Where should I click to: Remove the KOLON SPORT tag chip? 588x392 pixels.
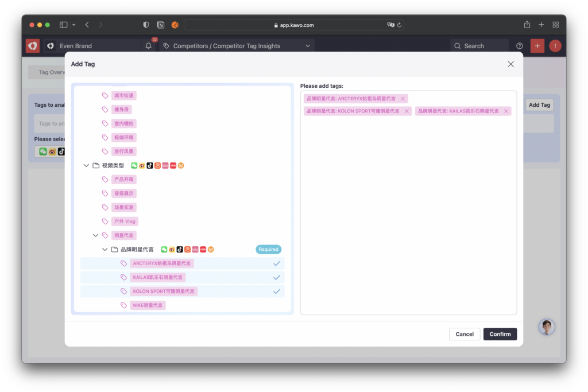pyautogui.click(x=407, y=111)
